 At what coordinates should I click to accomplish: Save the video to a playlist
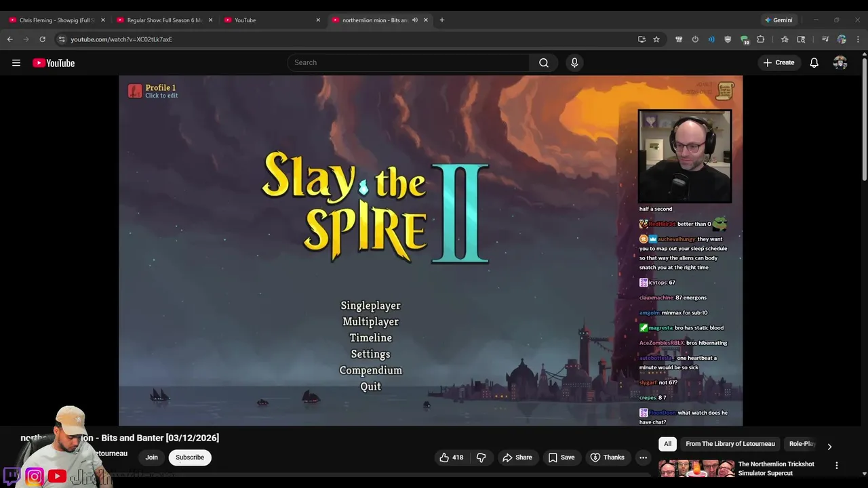(561, 457)
